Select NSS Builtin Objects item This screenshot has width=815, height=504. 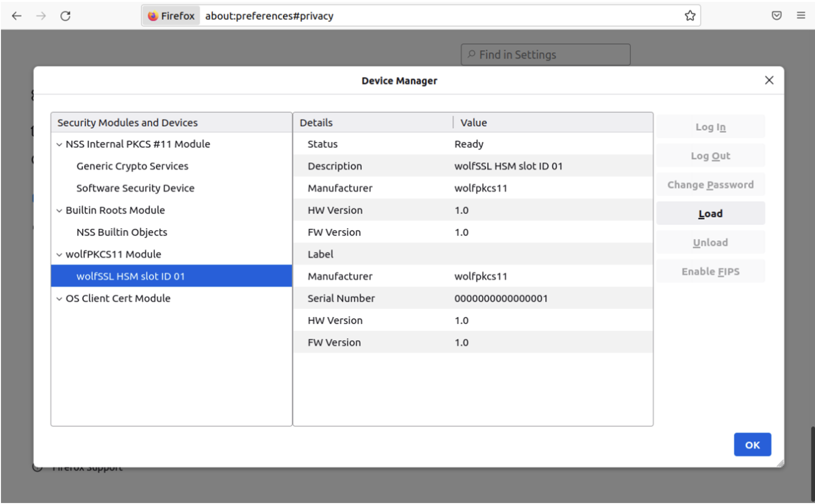(122, 232)
